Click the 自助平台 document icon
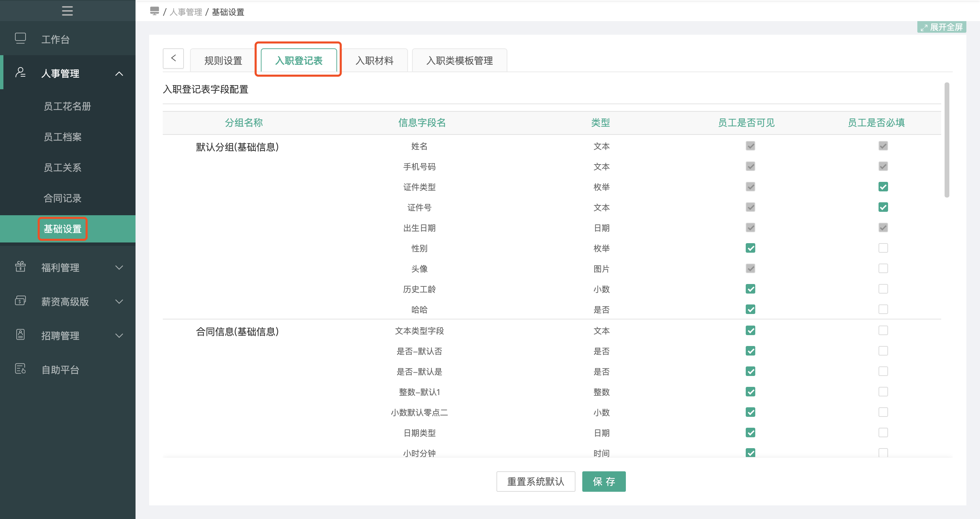This screenshot has height=519, width=980. click(x=20, y=369)
